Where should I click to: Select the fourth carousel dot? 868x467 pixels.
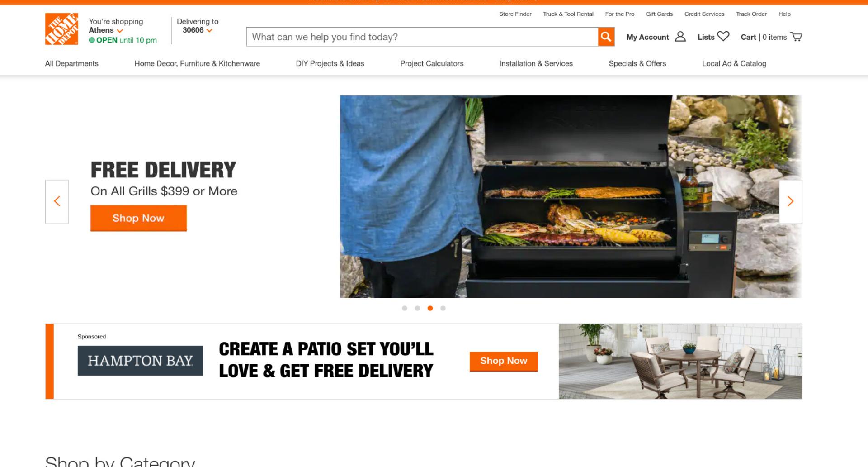(443, 308)
